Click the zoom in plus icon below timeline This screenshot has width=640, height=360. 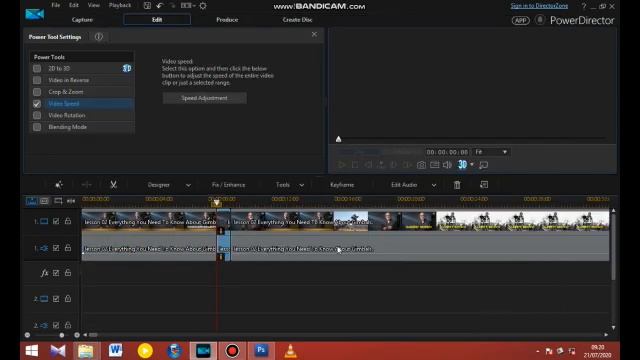(x=77, y=335)
